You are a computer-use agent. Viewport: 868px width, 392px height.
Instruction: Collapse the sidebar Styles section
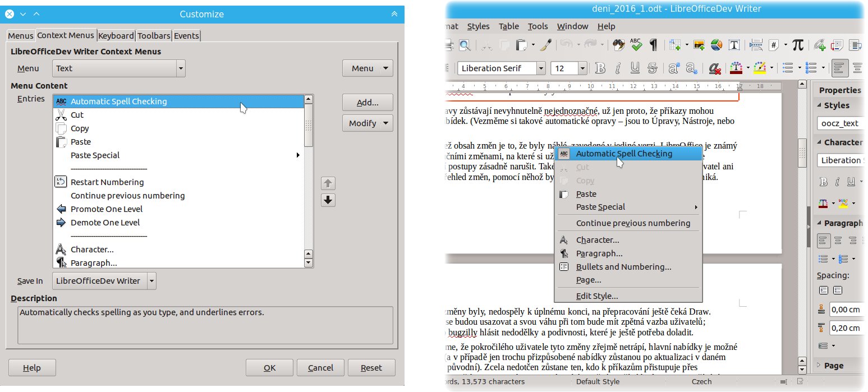pos(818,105)
